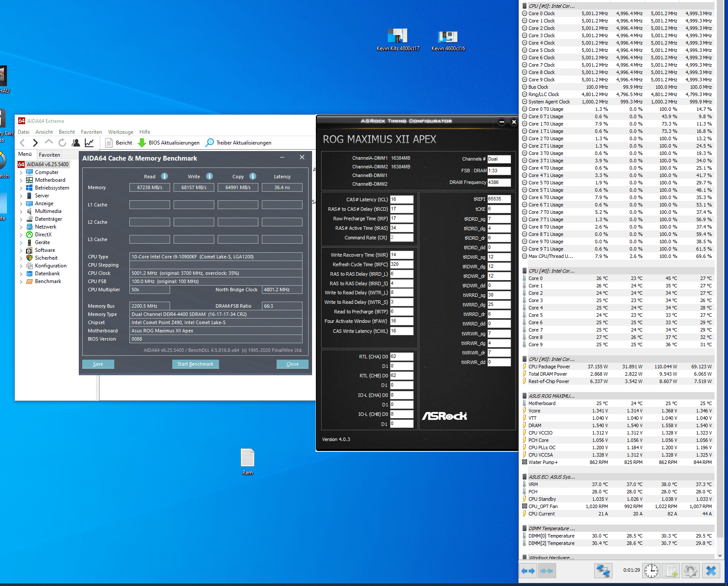Click Bericht report toolbar button
The width and height of the screenshot is (728, 586).
[x=119, y=143]
